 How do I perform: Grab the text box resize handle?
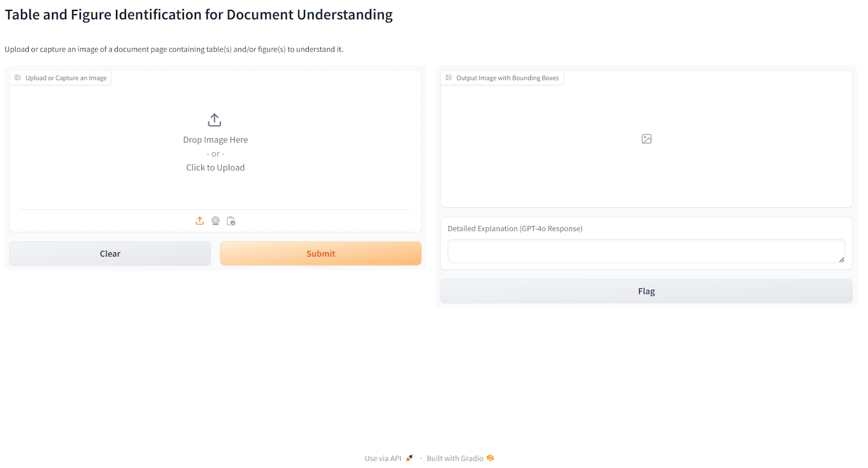[x=841, y=260]
